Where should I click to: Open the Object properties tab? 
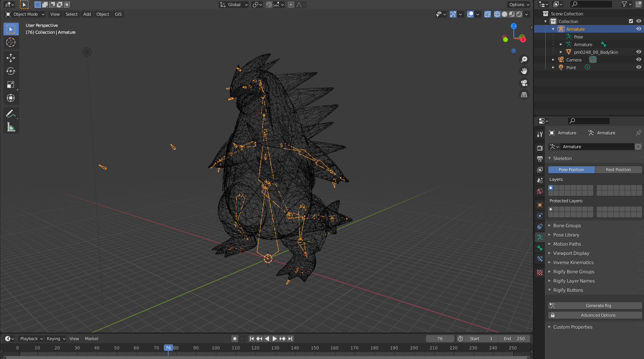[x=540, y=205]
